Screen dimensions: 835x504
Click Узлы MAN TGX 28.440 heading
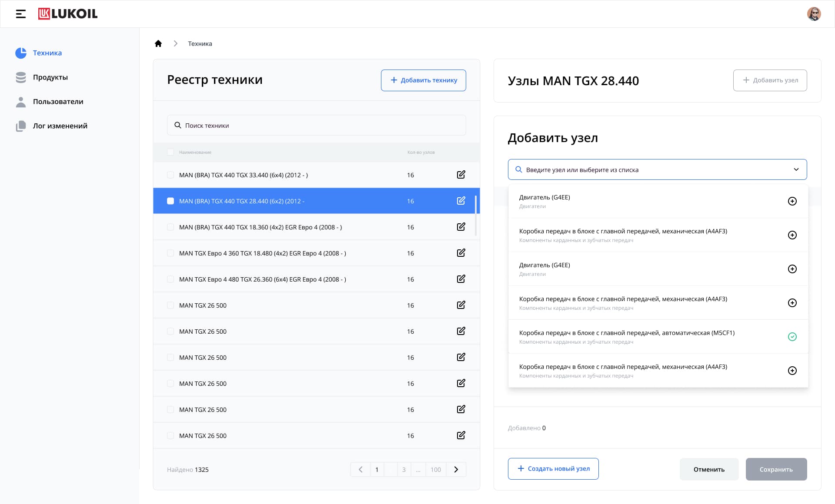click(x=573, y=81)
